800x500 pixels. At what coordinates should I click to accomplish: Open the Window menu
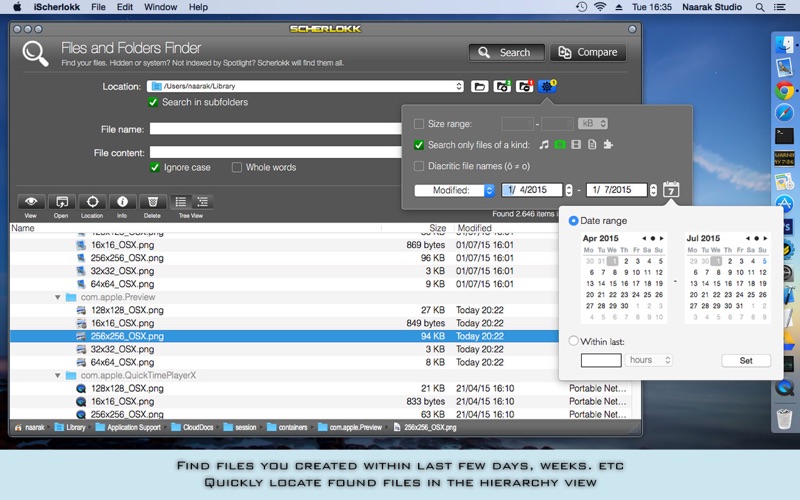(x=160, y=7)
